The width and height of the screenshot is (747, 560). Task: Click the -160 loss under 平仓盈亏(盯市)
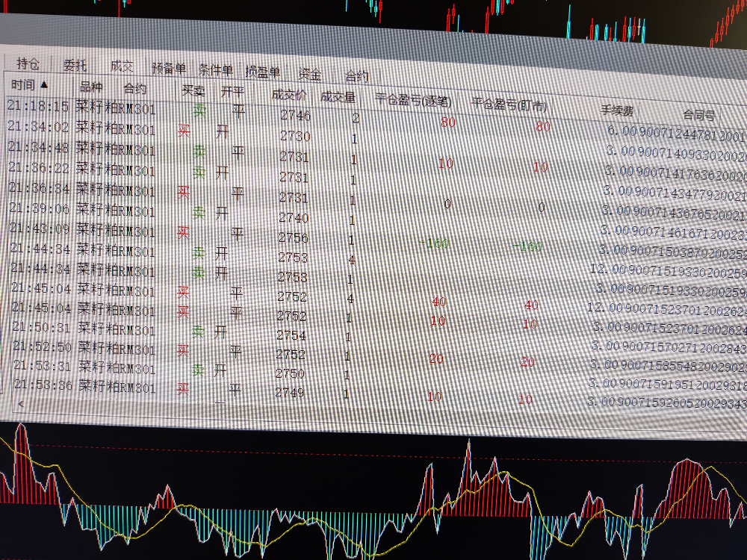point(527,246)
